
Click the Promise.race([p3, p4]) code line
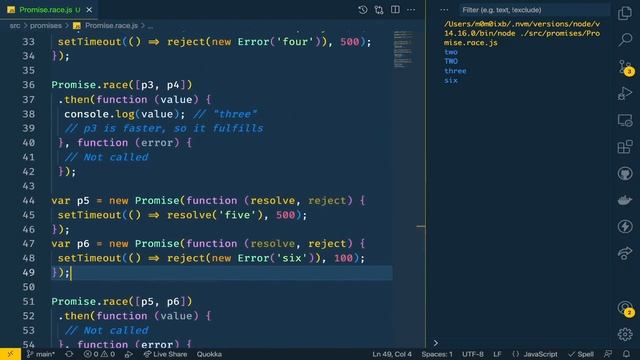(x=122, y=85)
